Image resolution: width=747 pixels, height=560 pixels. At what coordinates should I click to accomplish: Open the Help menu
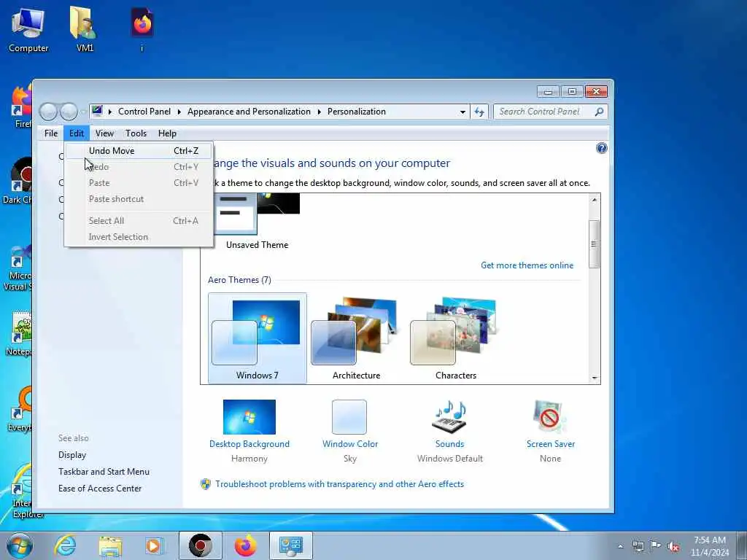pyautogui.click(x=167, y=133)
